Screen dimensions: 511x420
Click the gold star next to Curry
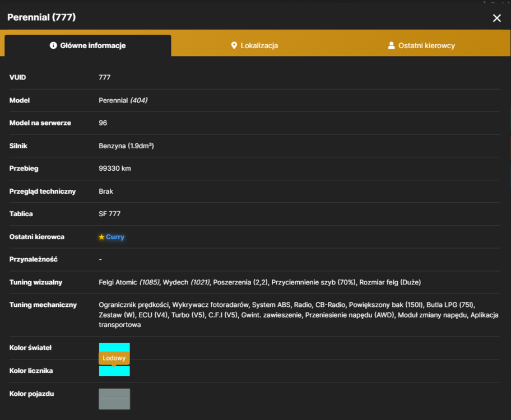[x=101, y=237]
